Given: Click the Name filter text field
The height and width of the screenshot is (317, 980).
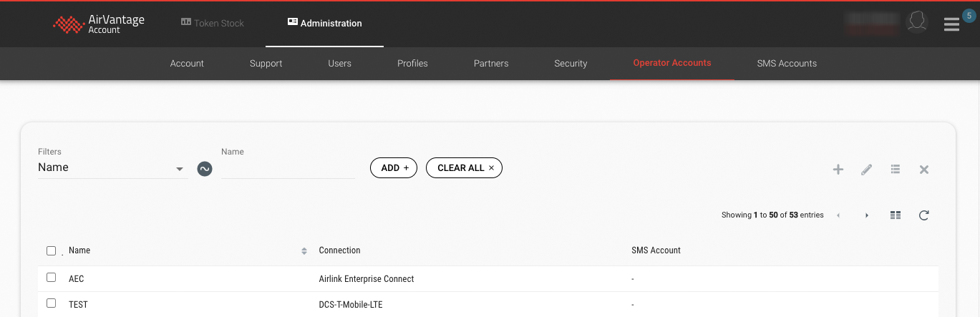Looking at the screenshot, I should [288, 169].
